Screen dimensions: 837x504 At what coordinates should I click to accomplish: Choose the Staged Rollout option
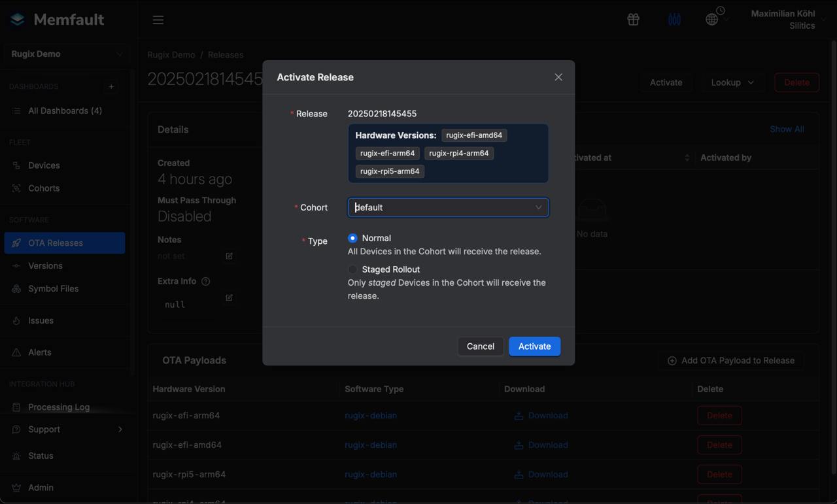[352, 269]
